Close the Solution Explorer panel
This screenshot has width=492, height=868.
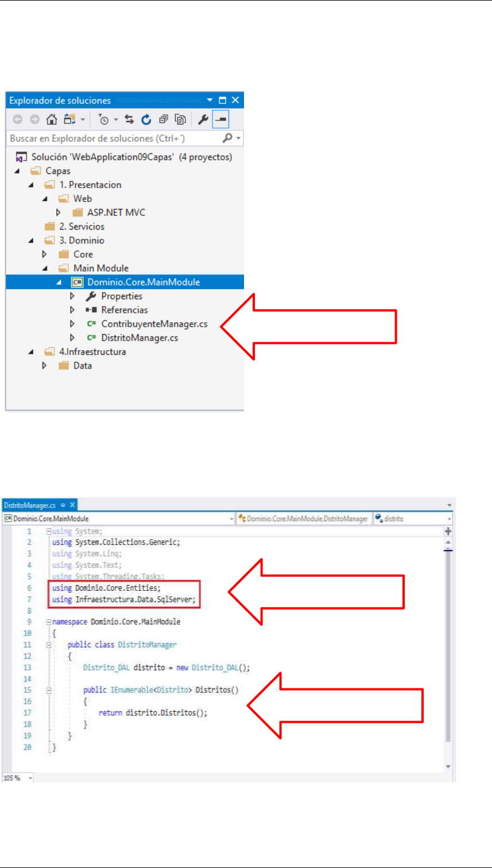pos(235,100)
